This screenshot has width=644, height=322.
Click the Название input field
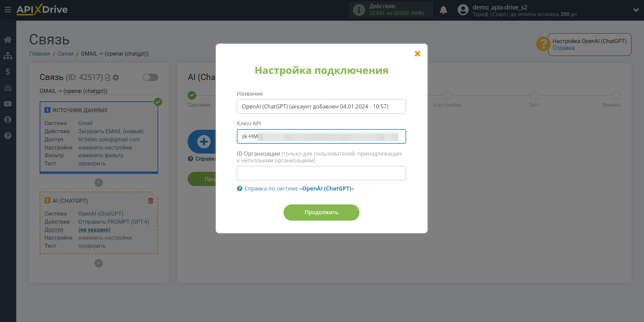(321, 106)
